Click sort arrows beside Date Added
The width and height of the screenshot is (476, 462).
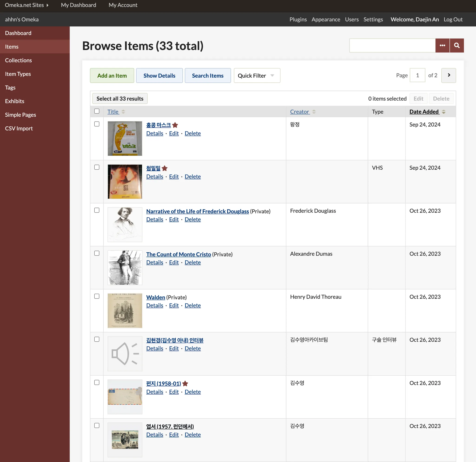(x=444, y=112)
